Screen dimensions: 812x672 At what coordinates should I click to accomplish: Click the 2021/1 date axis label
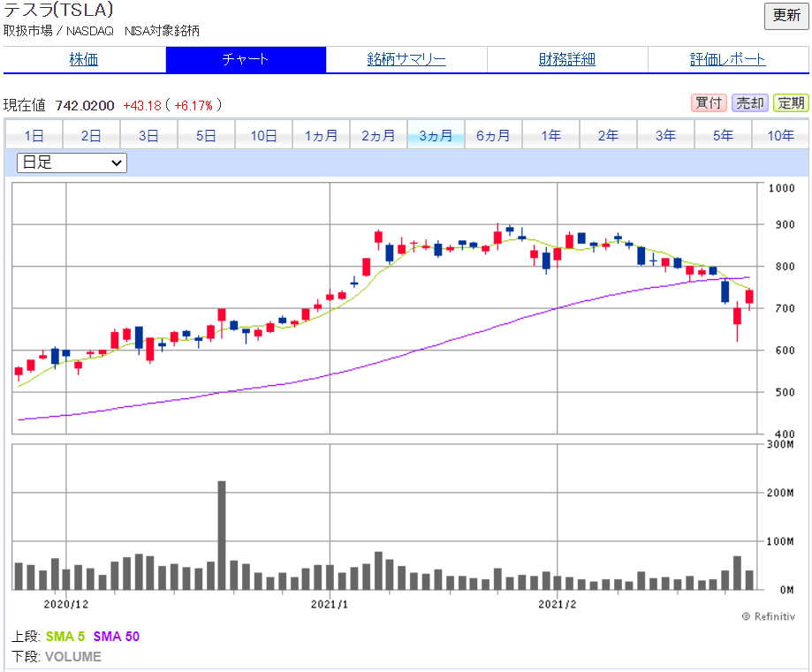pos(330,604)
